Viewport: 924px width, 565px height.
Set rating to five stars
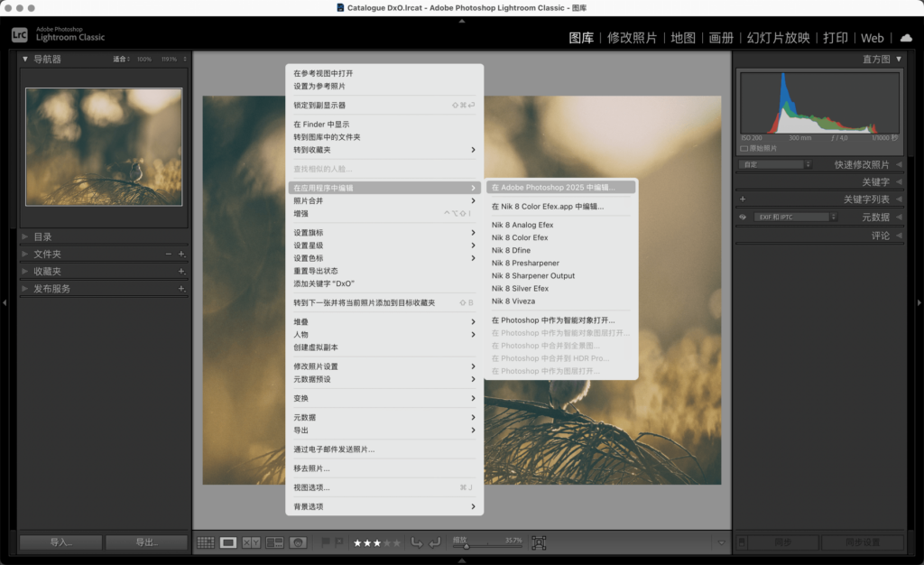click(x=397, y=542)
